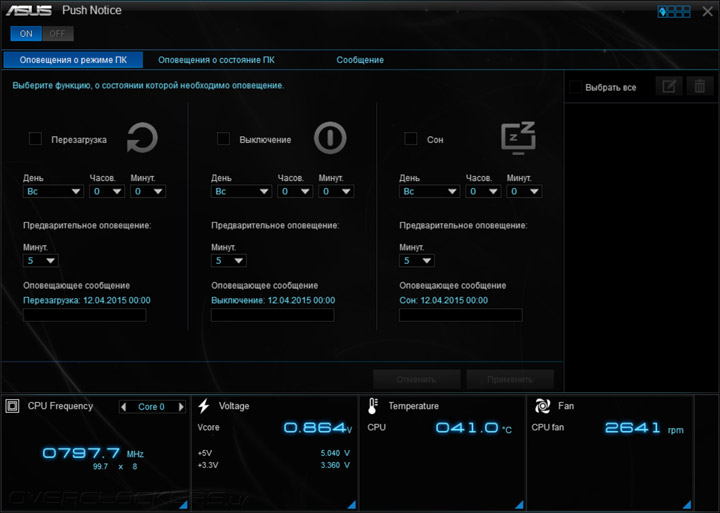Click the CPU fan 2641 rpm reading

(x=644, y=428)
